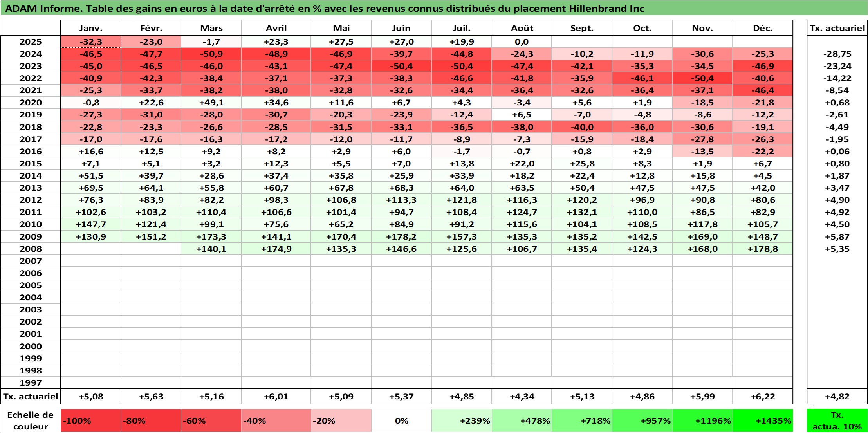
Task: Select the -1,7 cell for Juil. 2016
Action: click(462, 151)
